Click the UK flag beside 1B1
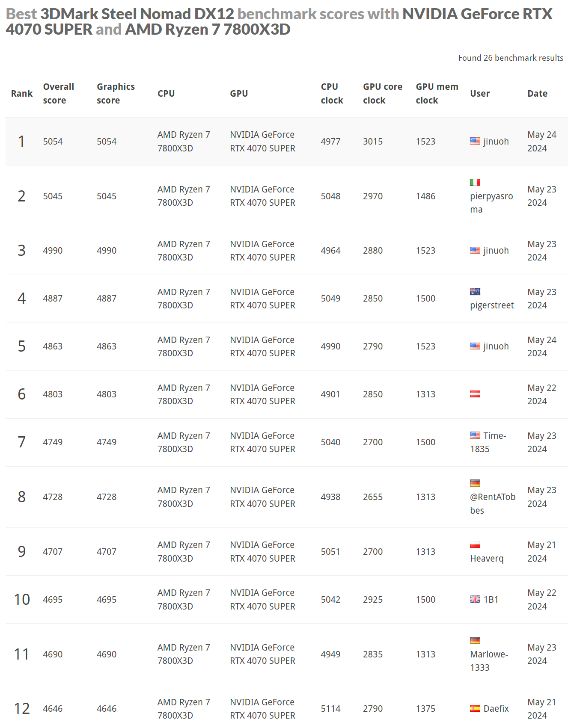568x728 pixels. [x=475, y=599]
